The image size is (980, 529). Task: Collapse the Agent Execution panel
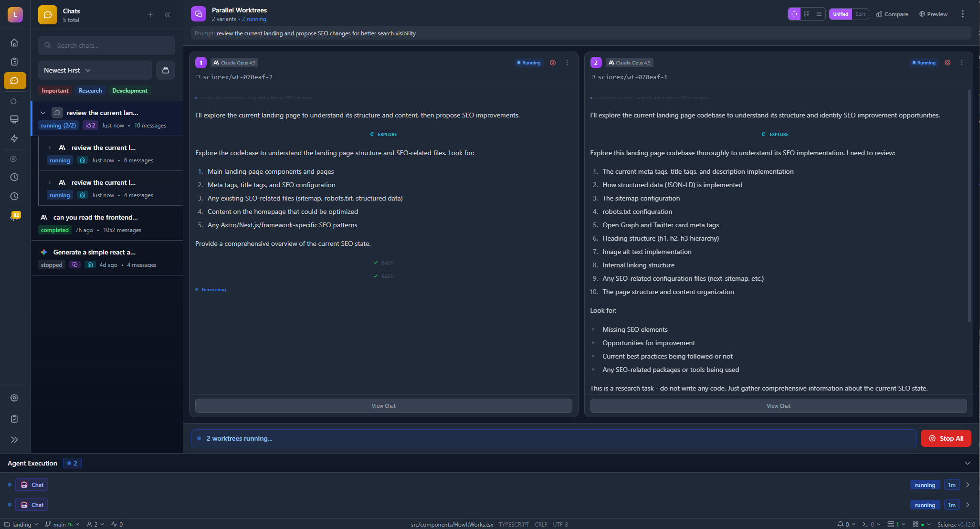tap(968, 463)
